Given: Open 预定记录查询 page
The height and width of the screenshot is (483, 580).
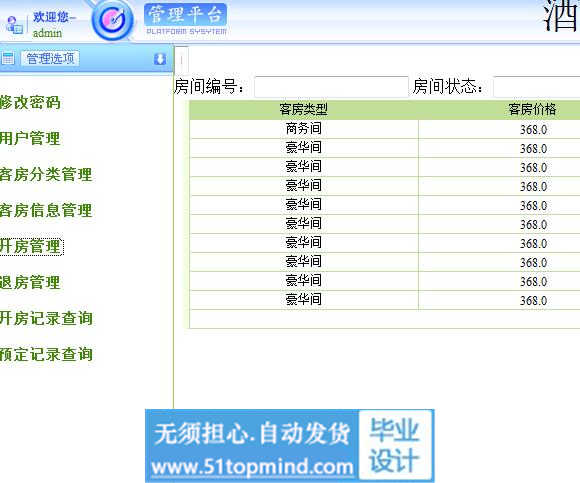Looking at the screenshot, I should [x=46, y=354].
